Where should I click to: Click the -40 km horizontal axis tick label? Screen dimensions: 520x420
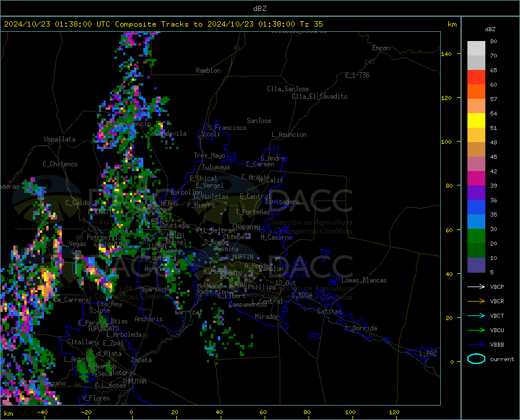click(42, 412)
